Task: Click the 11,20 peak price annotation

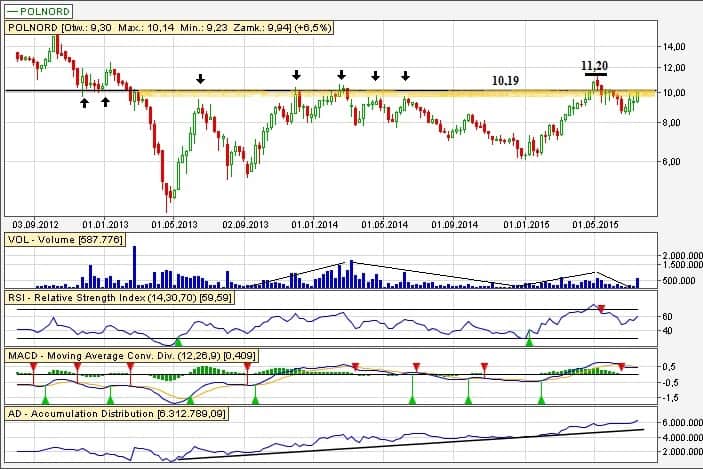Action: 594,65
